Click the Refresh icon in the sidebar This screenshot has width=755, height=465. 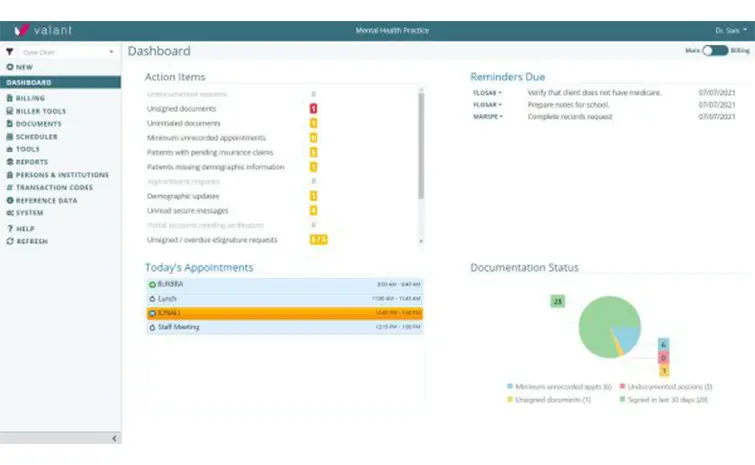pyautogui.click(x=9, y=241)
